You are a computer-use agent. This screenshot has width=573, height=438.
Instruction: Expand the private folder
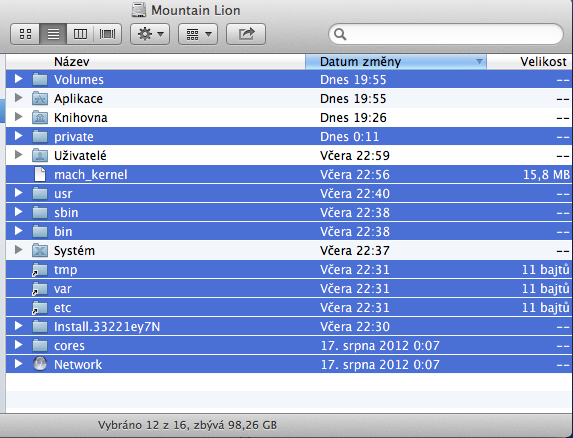coord(18,136)
